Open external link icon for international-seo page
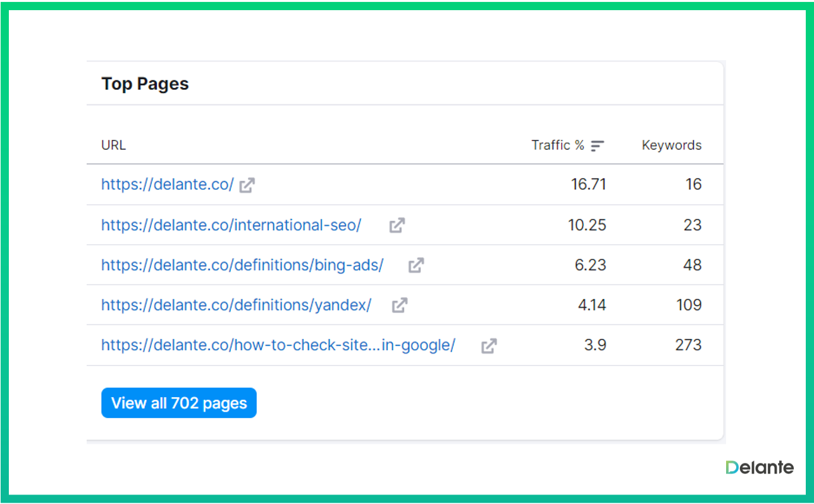Image resolution: width=814 pixels, height=504 pixels. (397, 225)
